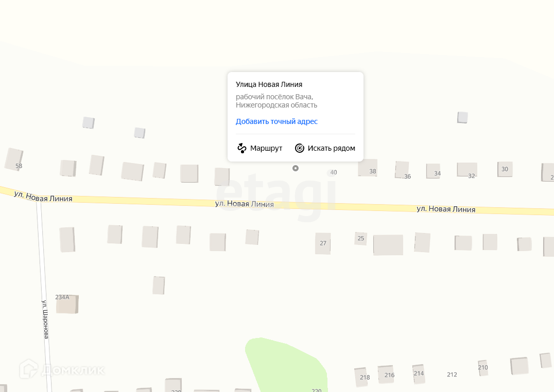Image resolution: width=554 pixels, height=392 pixels.
Task: Select building number 214 on map
Action: (x=419, y=374)
